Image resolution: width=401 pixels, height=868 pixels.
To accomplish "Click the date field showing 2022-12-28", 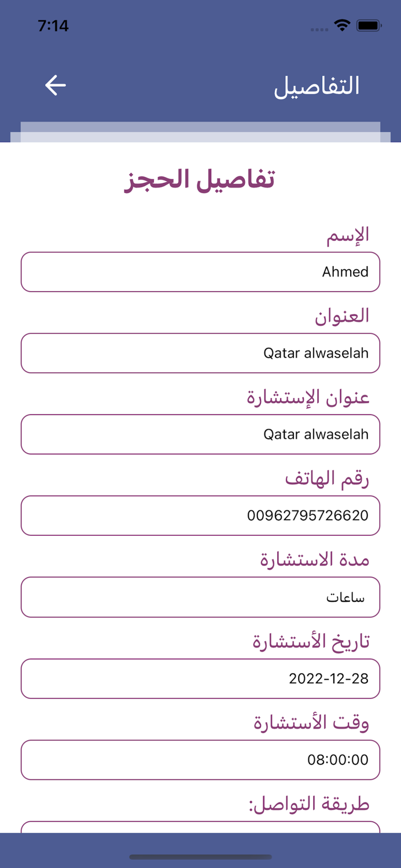I will pyautogui.click(x=200, y=678).
